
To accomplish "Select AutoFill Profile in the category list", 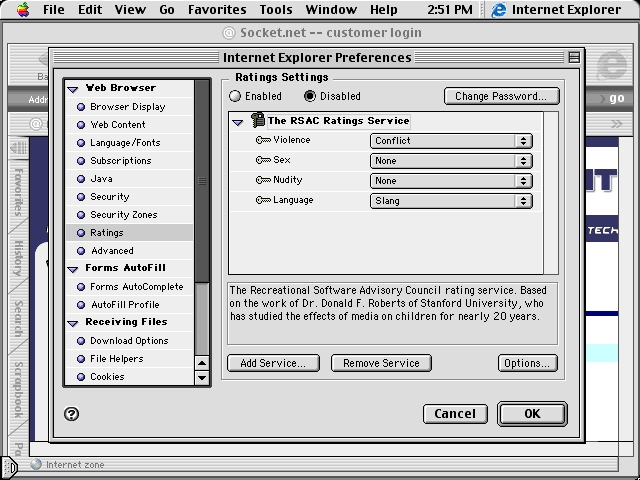I will (x=129, y=305).
